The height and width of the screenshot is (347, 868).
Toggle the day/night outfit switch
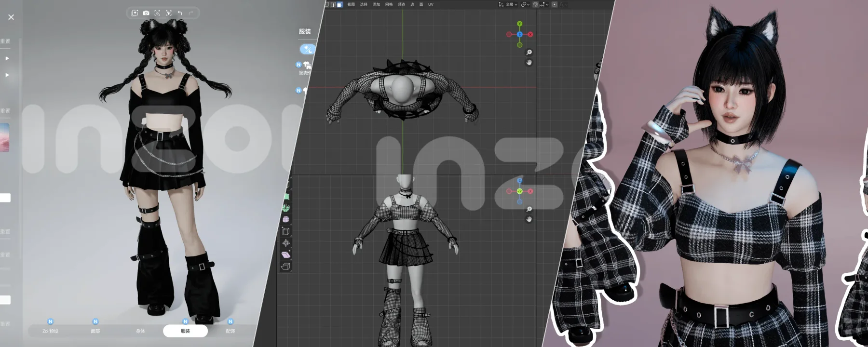(307, 49)
